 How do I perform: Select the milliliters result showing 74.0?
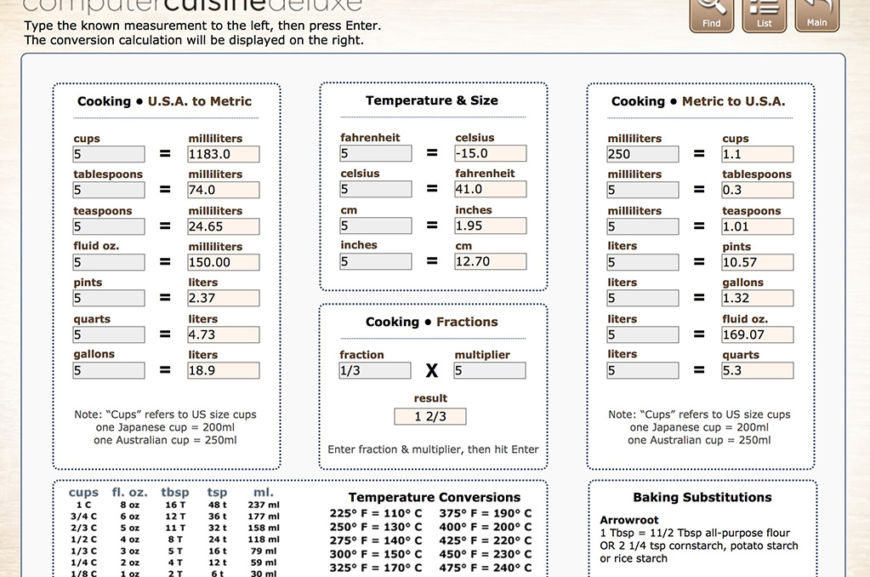[x=223, y=190]
